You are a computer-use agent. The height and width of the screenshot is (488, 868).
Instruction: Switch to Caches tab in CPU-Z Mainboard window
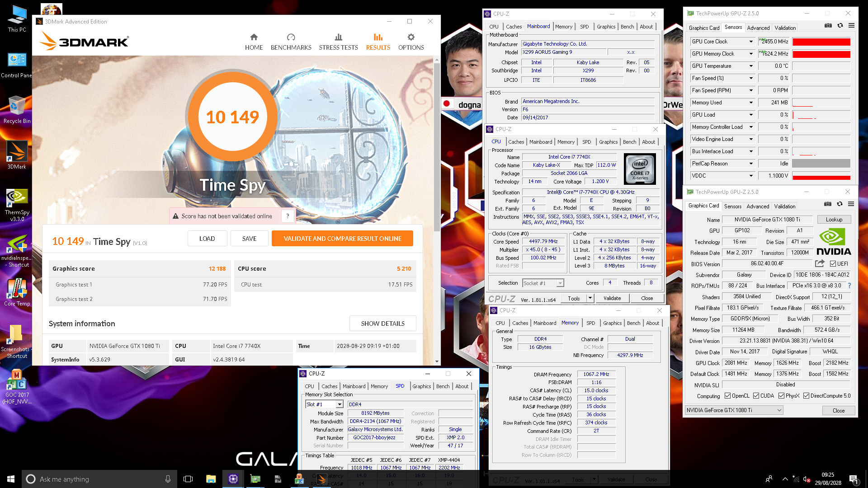(514, 27)
